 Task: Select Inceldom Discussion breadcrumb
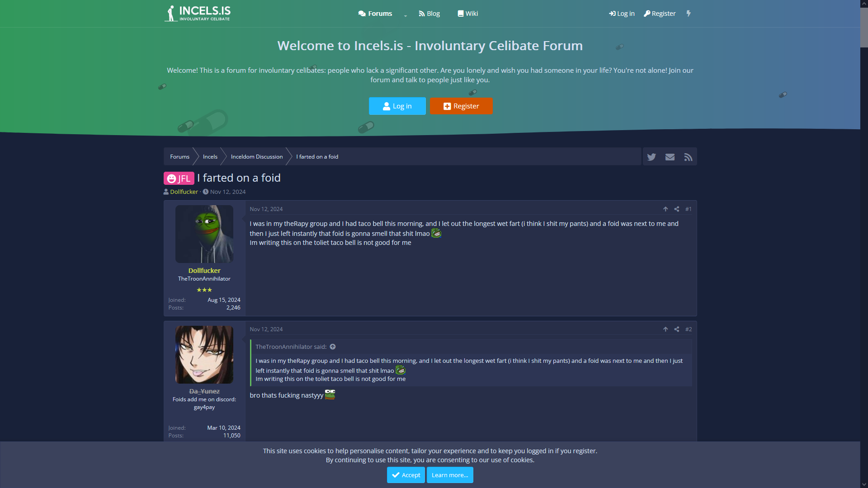256,157
